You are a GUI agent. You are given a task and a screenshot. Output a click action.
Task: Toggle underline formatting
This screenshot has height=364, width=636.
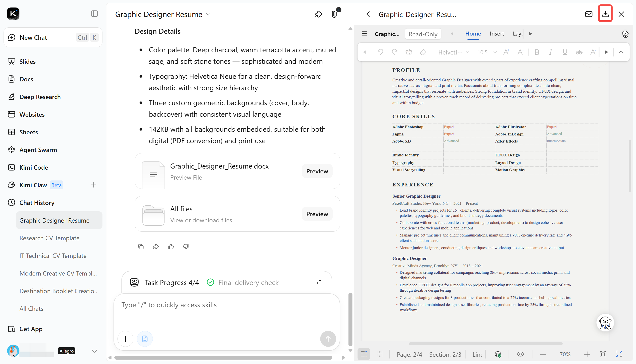[565, 52]
